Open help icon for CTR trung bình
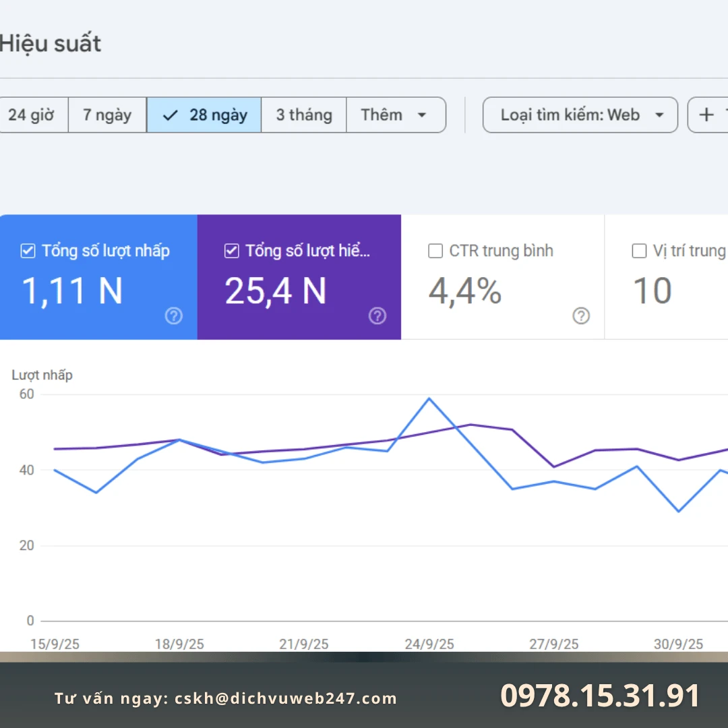This screenshot has width=728, height=728. point(581,316)
